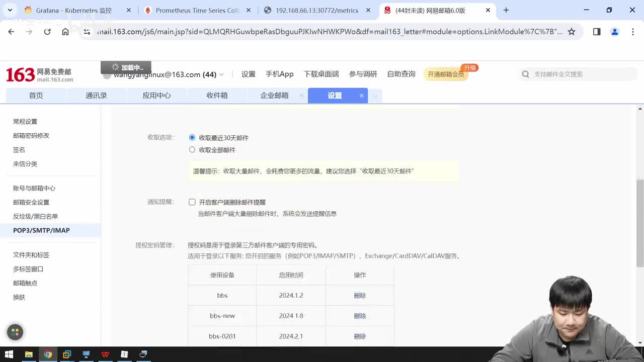Enable 开启客户端删除邮件提醒 checkbox
This screenshot has height=362, width=644.
pyautogui.click(x=192, y=202)
